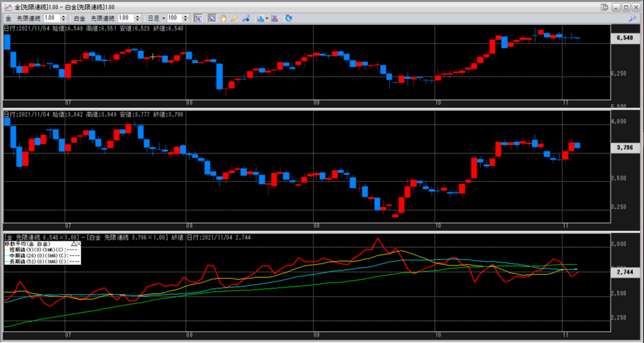
Task: Expand the bar chart indicator dropdown arrow
Action: point(267,18)
